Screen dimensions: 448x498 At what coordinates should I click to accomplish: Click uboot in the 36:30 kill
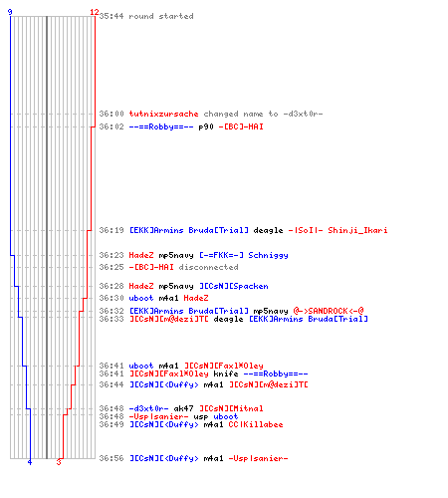pyautogui.click(x=141, y=298)
